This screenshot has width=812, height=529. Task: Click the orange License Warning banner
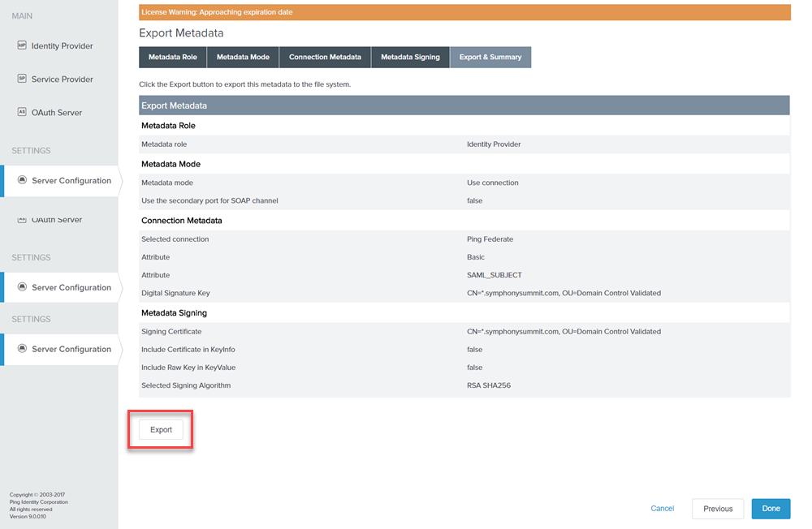pos(464,12)
